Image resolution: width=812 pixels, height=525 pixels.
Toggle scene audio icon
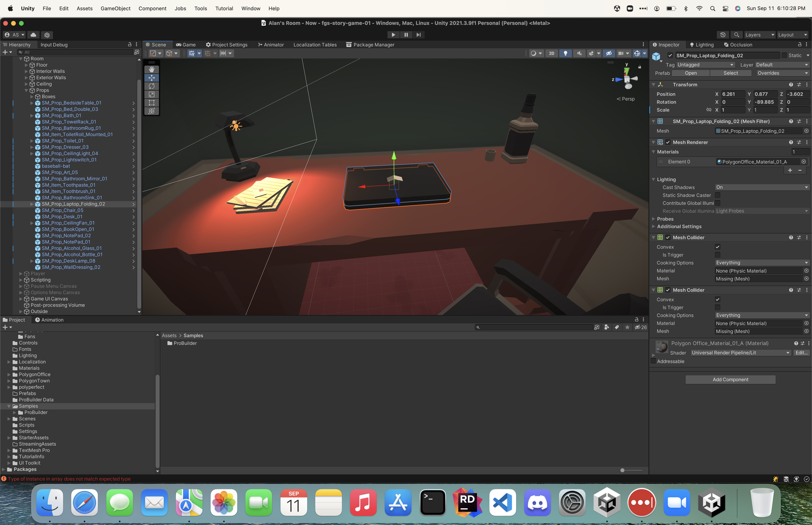pyautogui.click(x=579, y=54)
